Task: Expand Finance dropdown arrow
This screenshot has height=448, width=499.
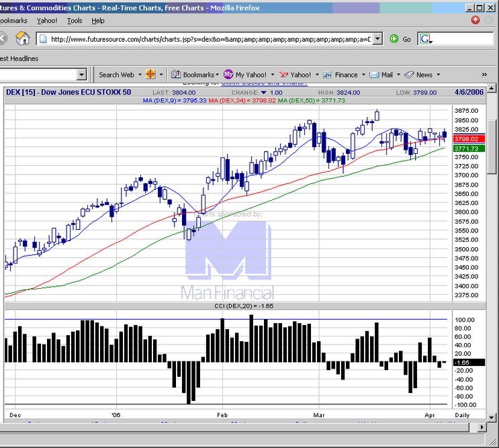Action: tap(363, 75)
